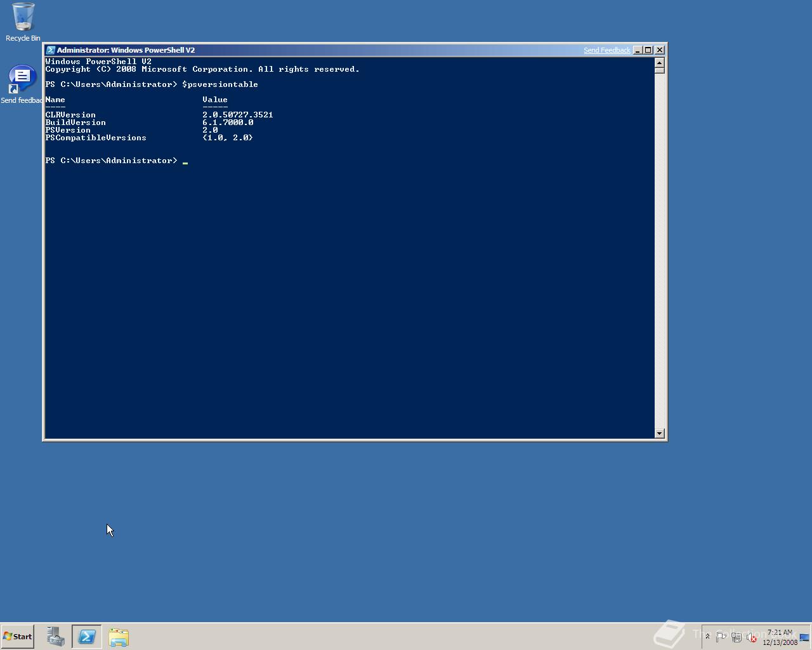Image resolution: width=812 pixels, height=650 pixels.
Task: Open Server Manager from the taskbar
Action: point(56,637)
